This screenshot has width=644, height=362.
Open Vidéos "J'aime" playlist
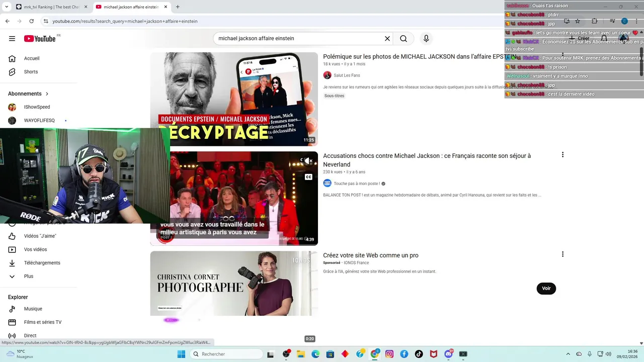tap(39, 236)
